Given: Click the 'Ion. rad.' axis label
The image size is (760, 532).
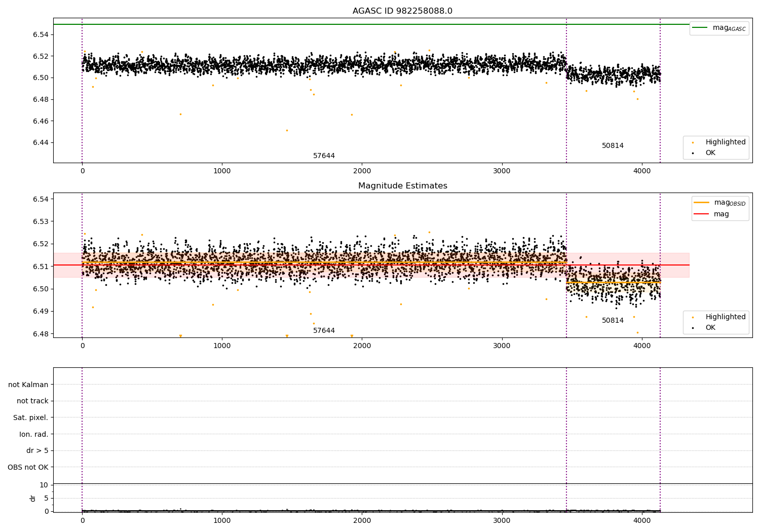Looking at the screenshot, I should click(34, 434).
